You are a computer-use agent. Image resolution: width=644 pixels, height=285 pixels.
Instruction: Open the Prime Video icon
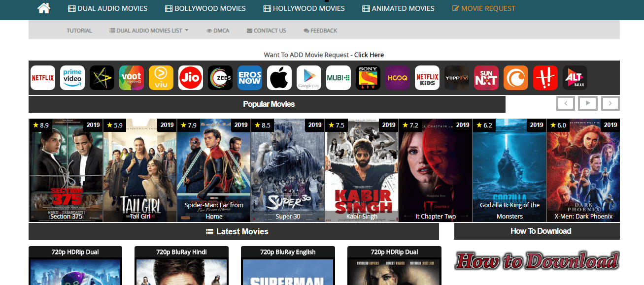pos(72,78)
